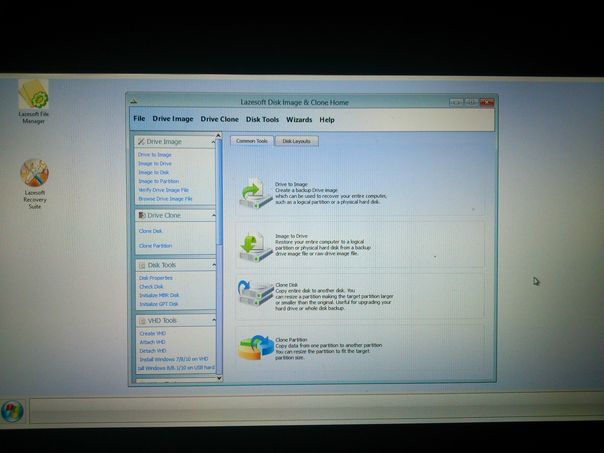Open the Disk Tools menu
The height and width of the screenshot is (453, 604).
coord(262,119)
